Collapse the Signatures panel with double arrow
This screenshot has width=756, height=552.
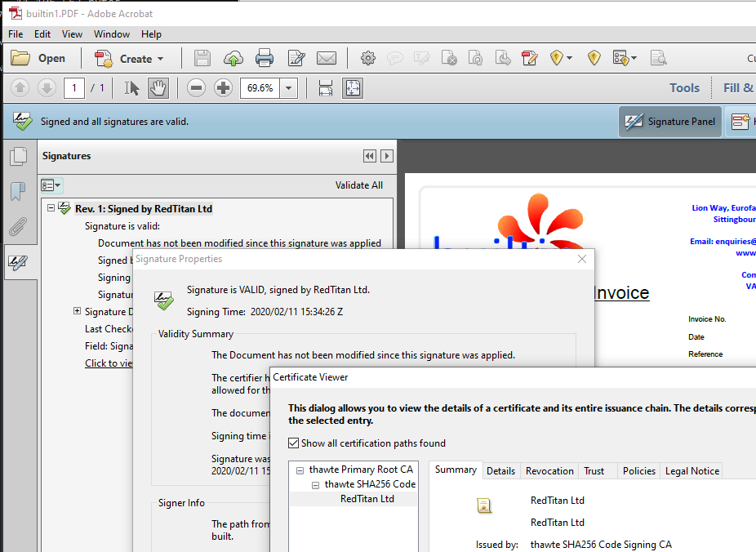click(370, 156)
